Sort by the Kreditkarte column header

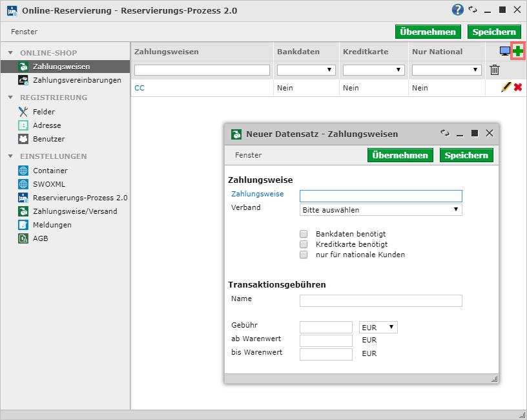point(366,52)
